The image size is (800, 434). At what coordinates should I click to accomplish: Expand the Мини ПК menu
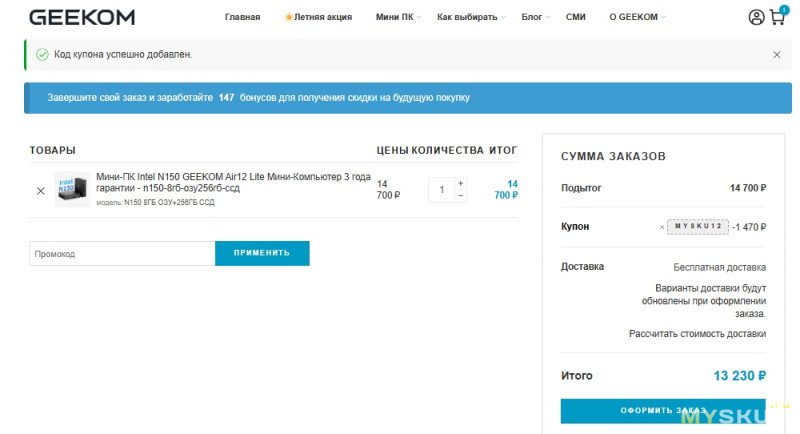click(x=398, y=17)
